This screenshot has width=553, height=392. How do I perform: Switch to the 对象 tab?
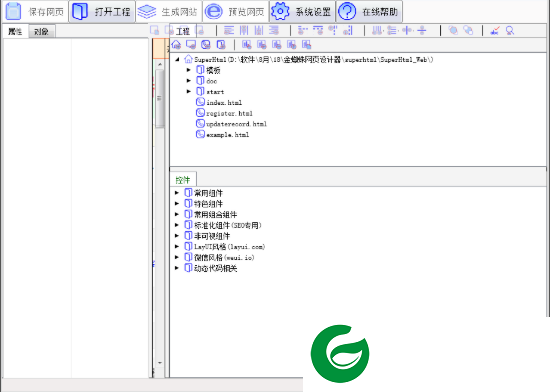click(x=42, y=32)
